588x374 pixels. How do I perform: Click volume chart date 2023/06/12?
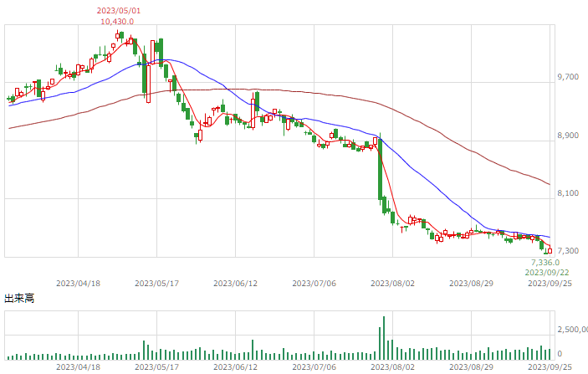click(x=236, y=366)
